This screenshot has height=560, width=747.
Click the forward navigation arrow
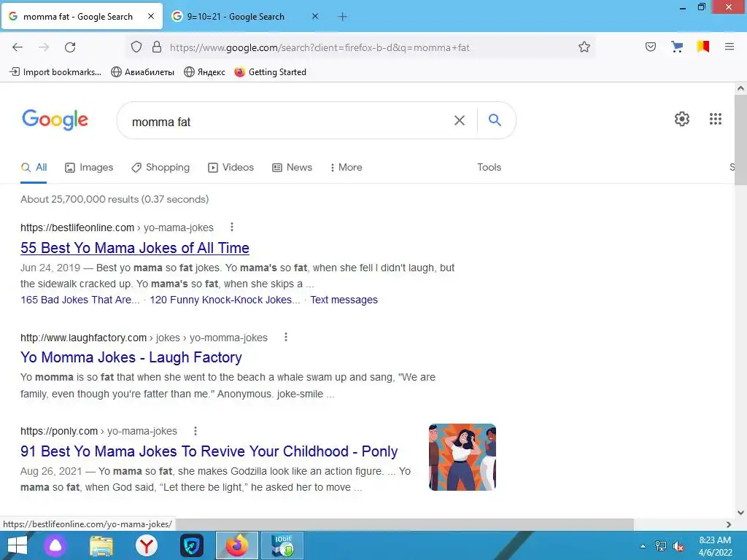click(x=44, y=47)
